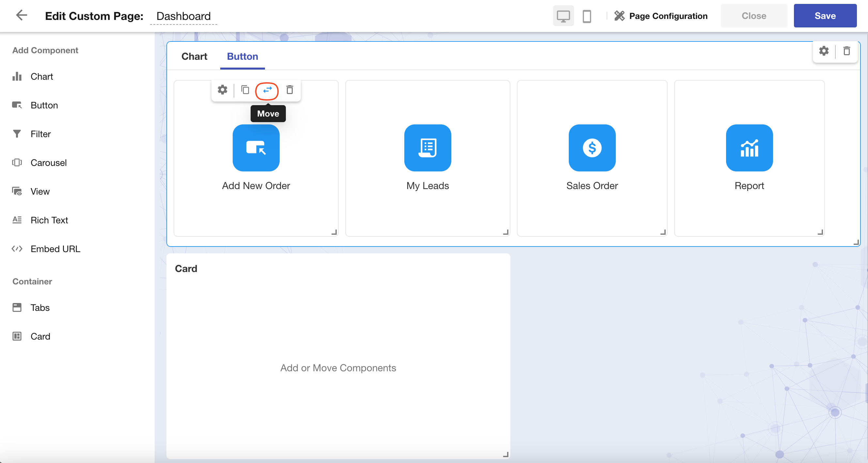
Task: Duplicate the Add New Order button
Action: 245,90
